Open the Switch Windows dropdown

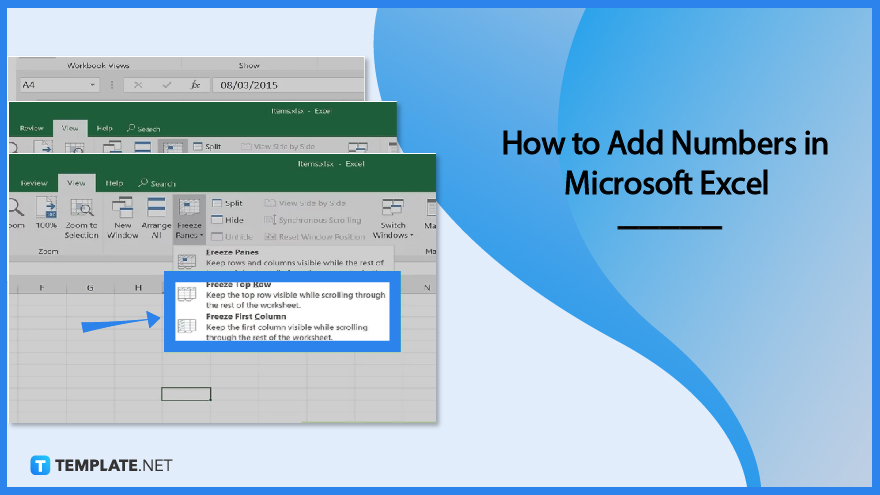(393, 218)
